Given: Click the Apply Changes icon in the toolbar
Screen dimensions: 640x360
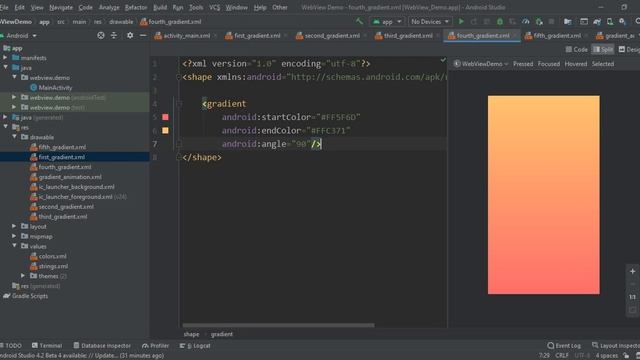Looking at the screenshot, I should tap(474, 21).
